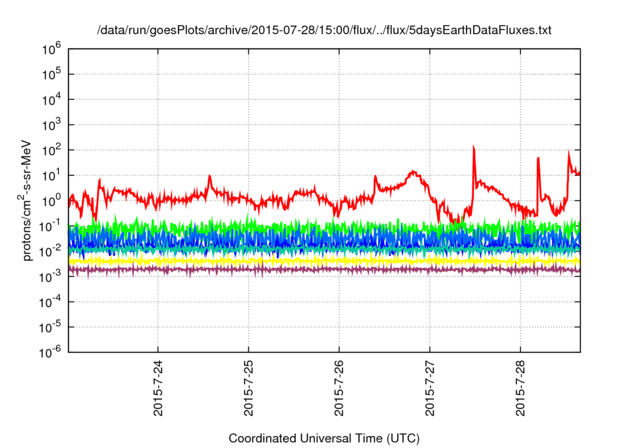Select the 2015-7-28 date label
This screenshot has width=640, height=448.
click(x=520, y=388)
